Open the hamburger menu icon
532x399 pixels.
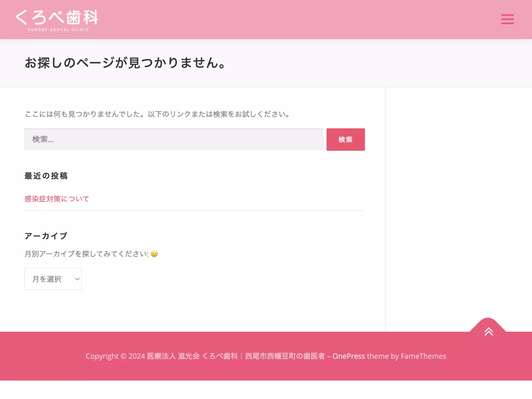(x=507, y=19)
